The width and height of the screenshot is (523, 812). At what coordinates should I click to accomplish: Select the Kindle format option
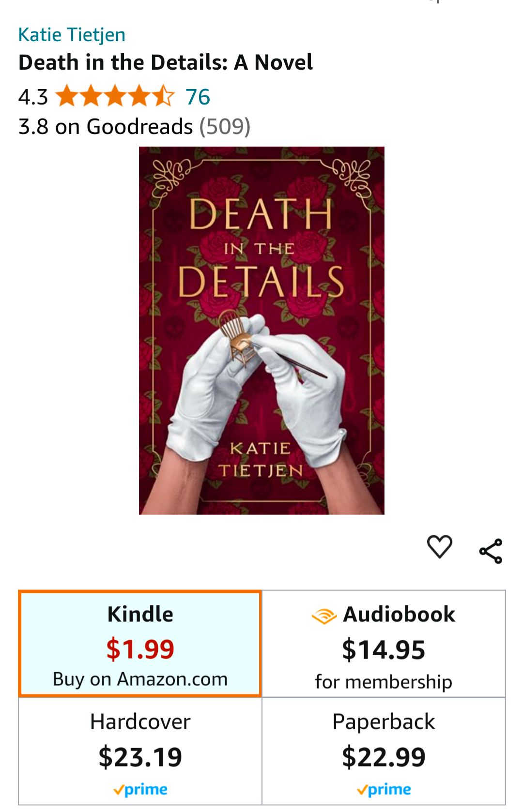[140, 644]
